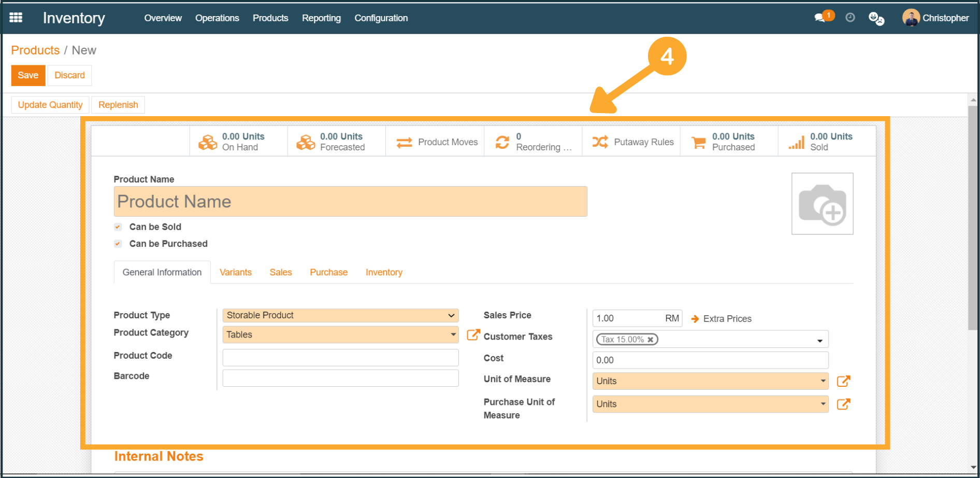Toggle the Can be Purchased checkbox
The height and width of the screenshot is (478, 980).
(x=118, y=244)
